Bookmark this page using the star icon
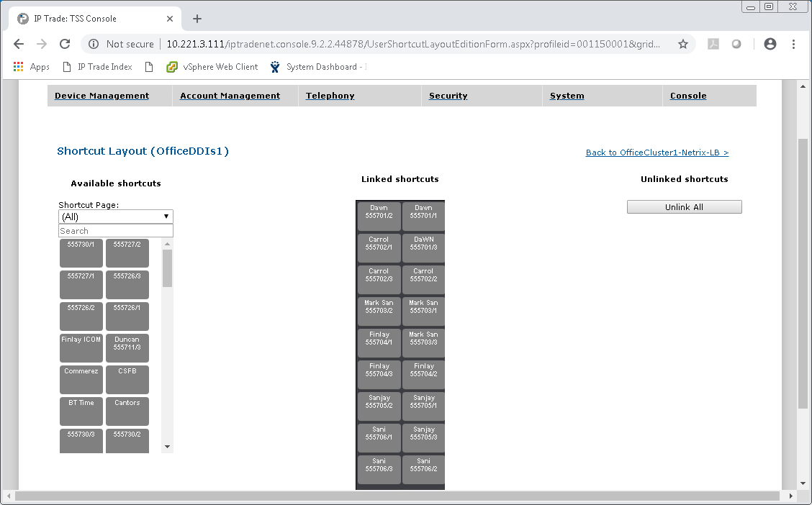Screen dimensions: 812x505 click(x=682, y=44)
